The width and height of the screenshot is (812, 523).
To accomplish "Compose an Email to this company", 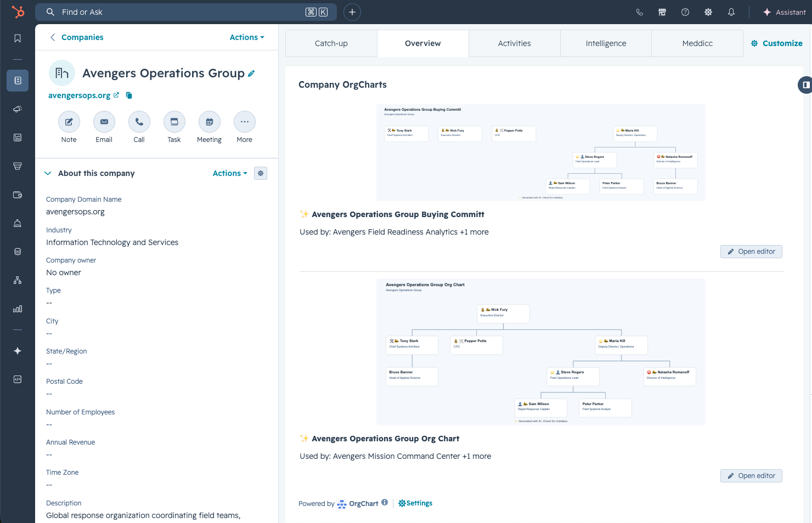I will [104, 122].
